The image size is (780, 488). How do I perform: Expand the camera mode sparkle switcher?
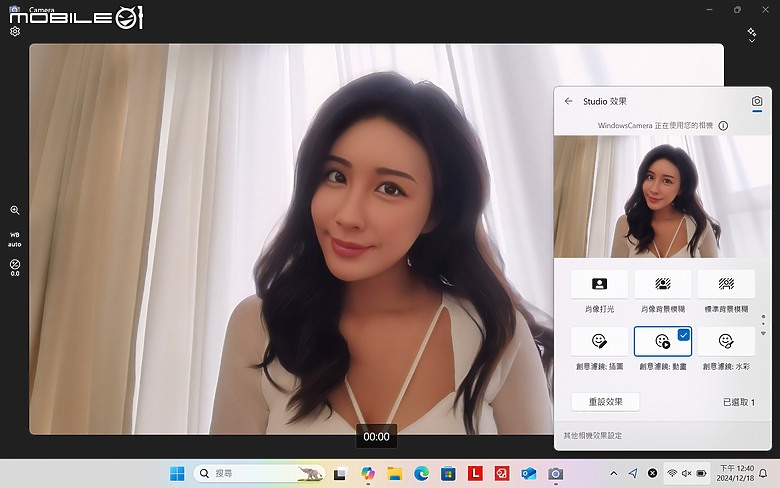point(752,35)
